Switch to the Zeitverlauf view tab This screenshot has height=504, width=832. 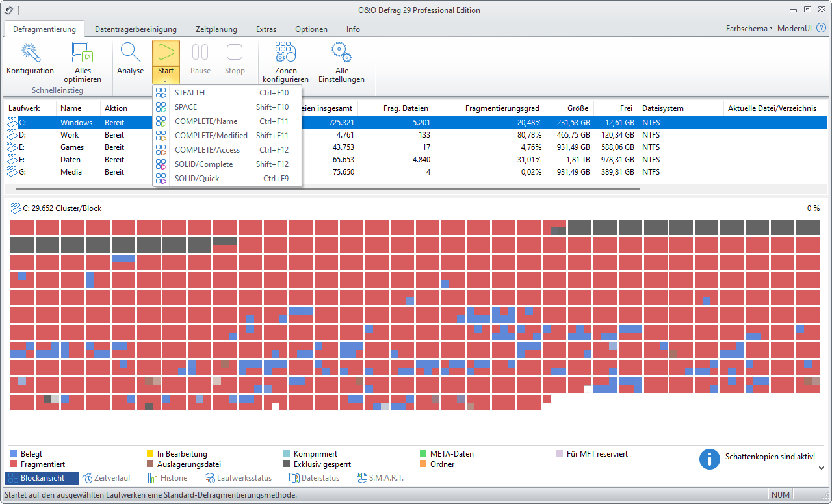tap(107, 478)
